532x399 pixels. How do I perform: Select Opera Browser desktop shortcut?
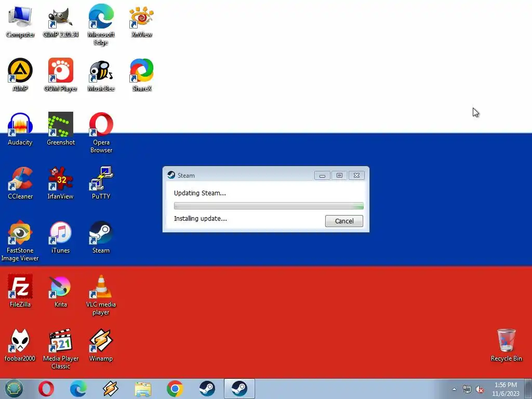tap(101, 133)
